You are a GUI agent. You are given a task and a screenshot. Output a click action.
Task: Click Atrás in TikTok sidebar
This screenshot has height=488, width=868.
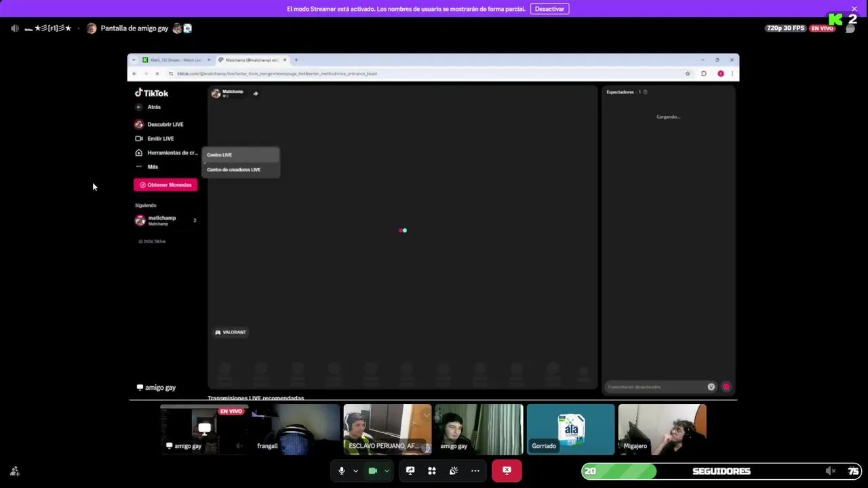[x=149, y=107]
